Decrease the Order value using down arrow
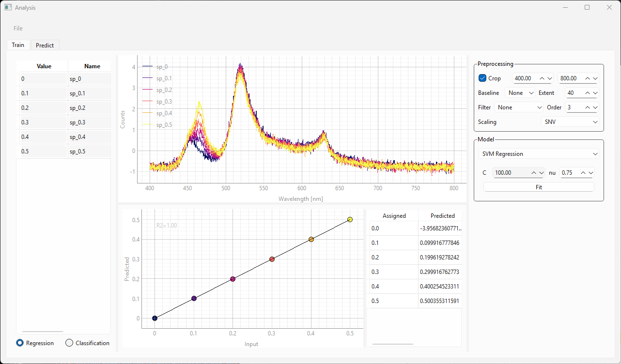 coord(595,107)
